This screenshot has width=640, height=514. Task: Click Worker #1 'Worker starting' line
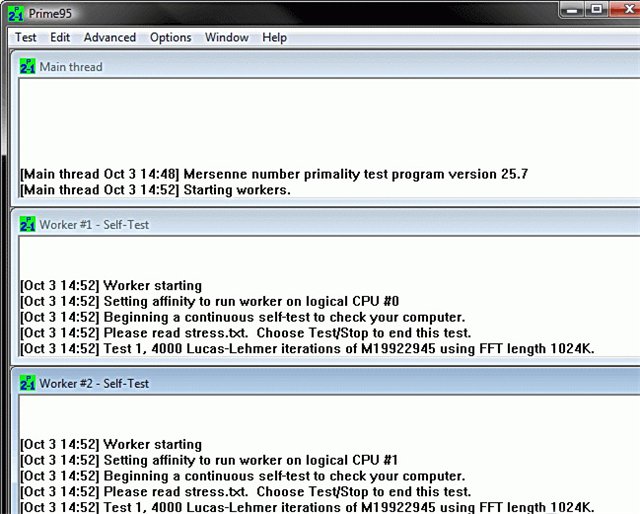(x=111, y=285)
